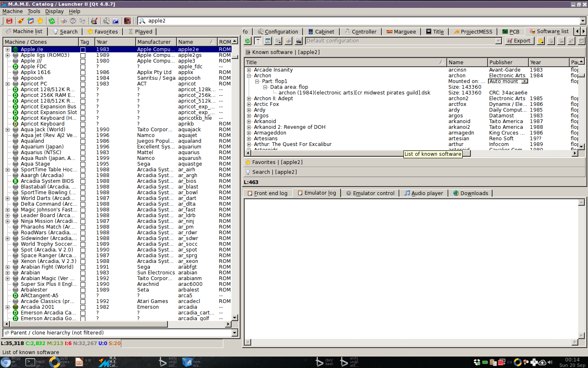Click the magnifier icon in the search field
588x368 pixels.
142,21
